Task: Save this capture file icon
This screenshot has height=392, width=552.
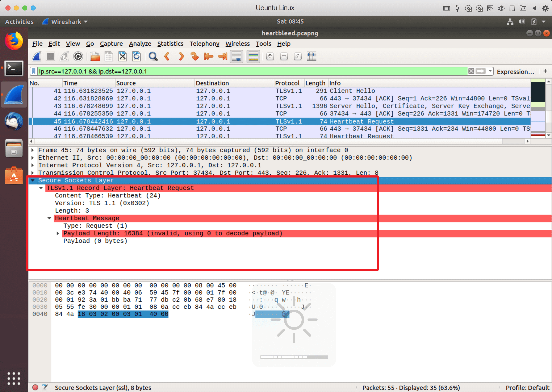Action: (109, 57)
